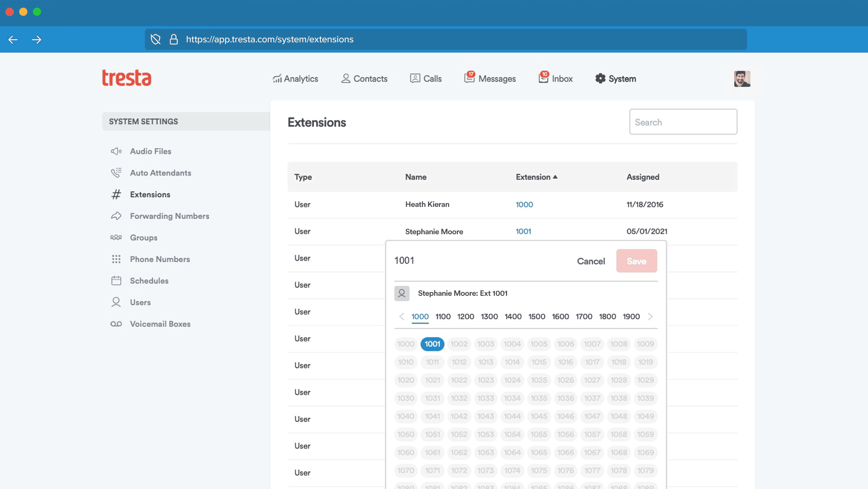868x489 pixels.
Task: Switch to the 1200 range tab
Action: pyautogui.click(x=466, y=317)
